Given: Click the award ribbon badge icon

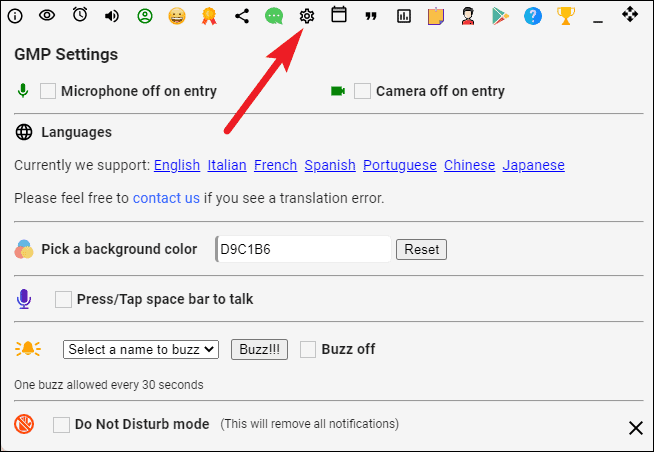Looking at the screenshot, I should coord(209,16).
